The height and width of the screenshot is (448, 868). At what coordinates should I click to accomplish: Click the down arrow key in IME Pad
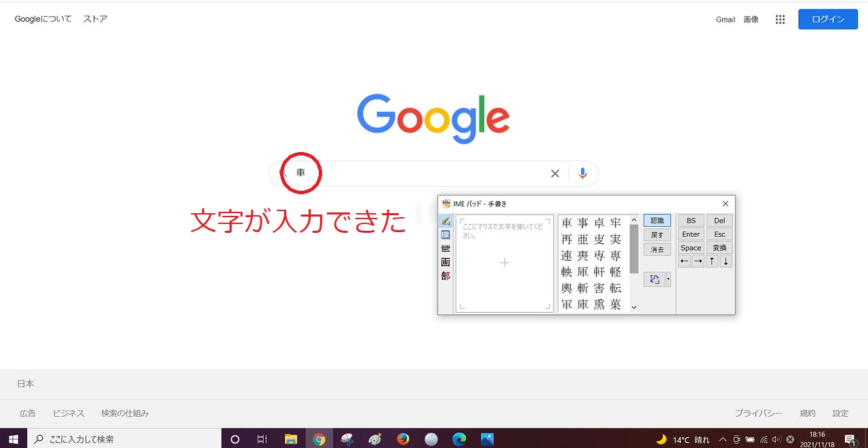(726, 261)
